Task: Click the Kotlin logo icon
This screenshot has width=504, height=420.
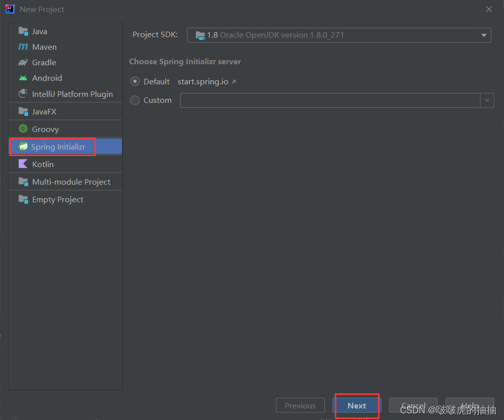Action: point(23,164)
